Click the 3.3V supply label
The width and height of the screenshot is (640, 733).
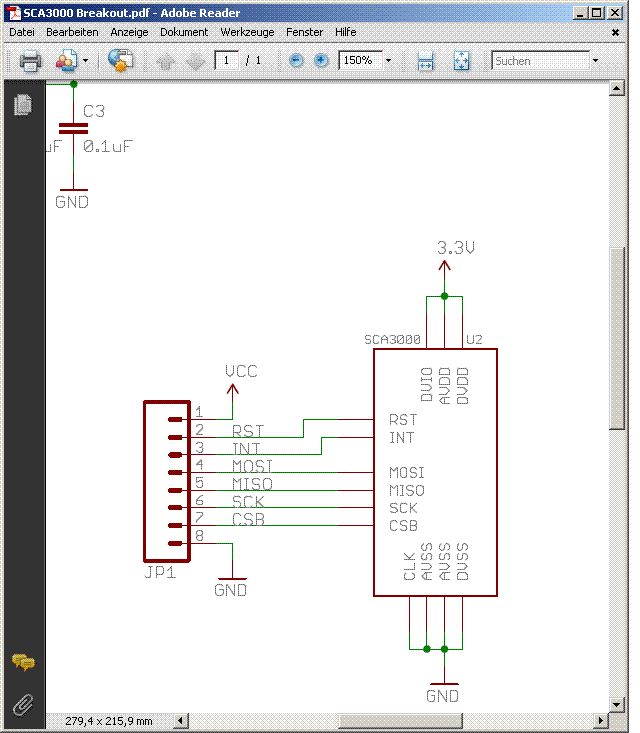click(x=456, y=247)
